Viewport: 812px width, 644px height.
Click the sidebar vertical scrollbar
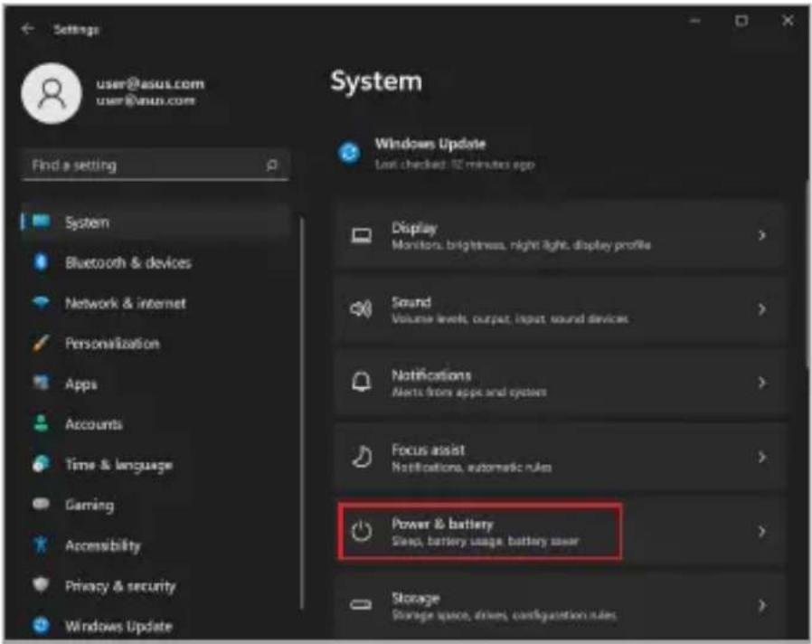tap(301, 412)
